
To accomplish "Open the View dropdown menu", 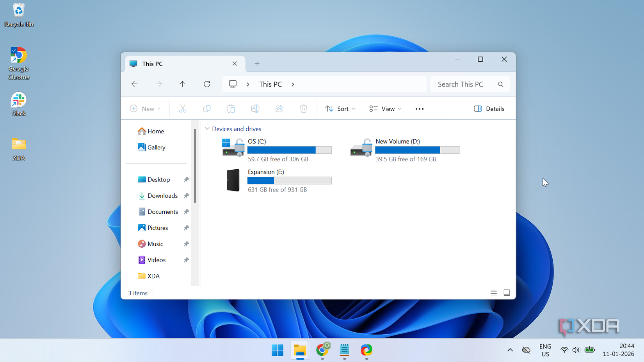I will point(385,109).
